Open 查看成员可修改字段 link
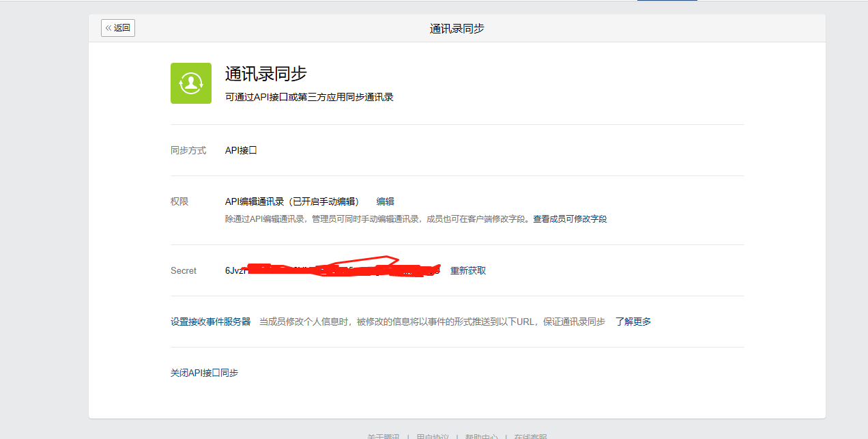 pos(570,219)
